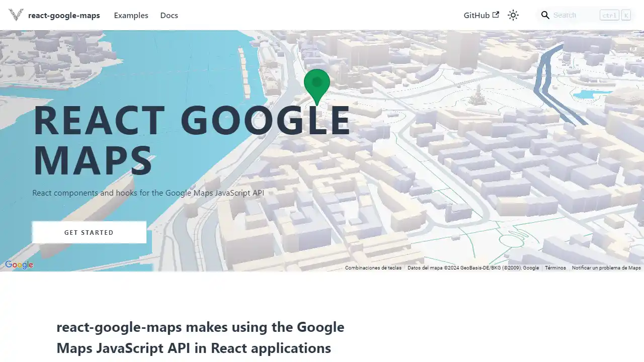This screenshot has height=362, width=644.
Task: Select Docs in the top navigation
Action: click(169, 15)
